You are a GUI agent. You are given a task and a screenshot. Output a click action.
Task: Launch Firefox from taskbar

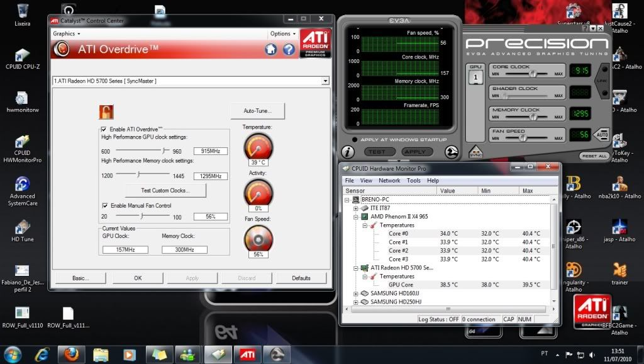click(x=72, y=354)
